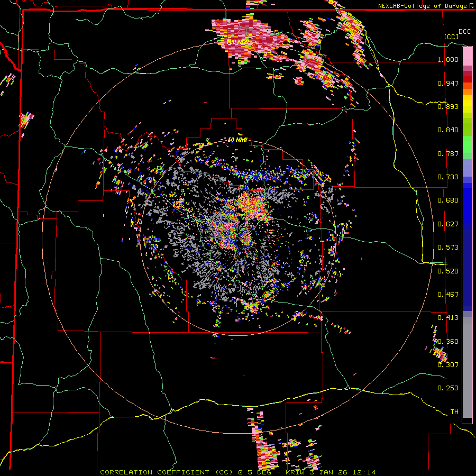
Task: Click the CORRELATION COEFFICIENT (CC) caption
Action: 167,472
